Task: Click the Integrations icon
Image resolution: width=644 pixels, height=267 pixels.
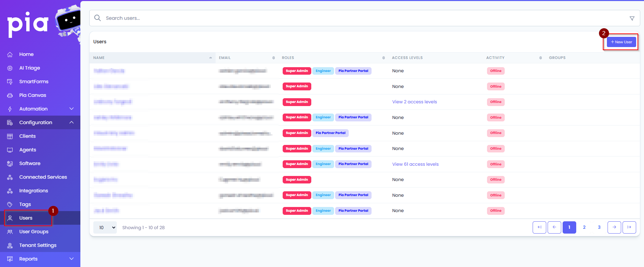Action: point(10,191)
